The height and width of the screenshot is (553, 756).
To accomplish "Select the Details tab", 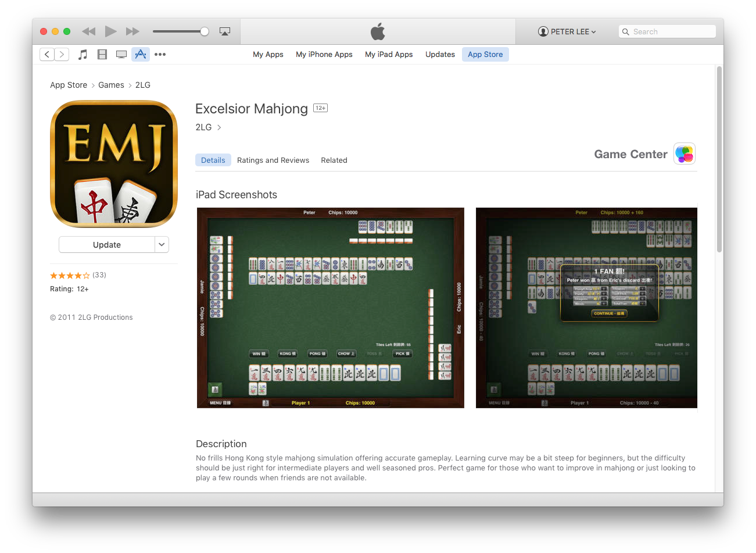I will coord(213,160).
